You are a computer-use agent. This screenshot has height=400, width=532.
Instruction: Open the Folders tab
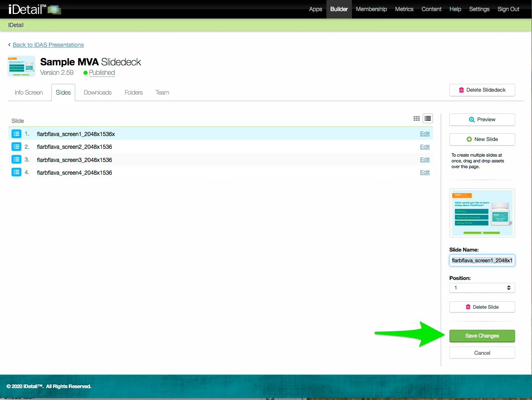134,92
